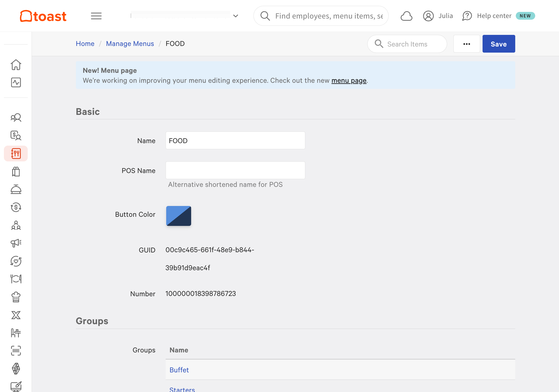Open the Marketing megaphone sidebar icon
Screen dimensions: 559x392
16,243
